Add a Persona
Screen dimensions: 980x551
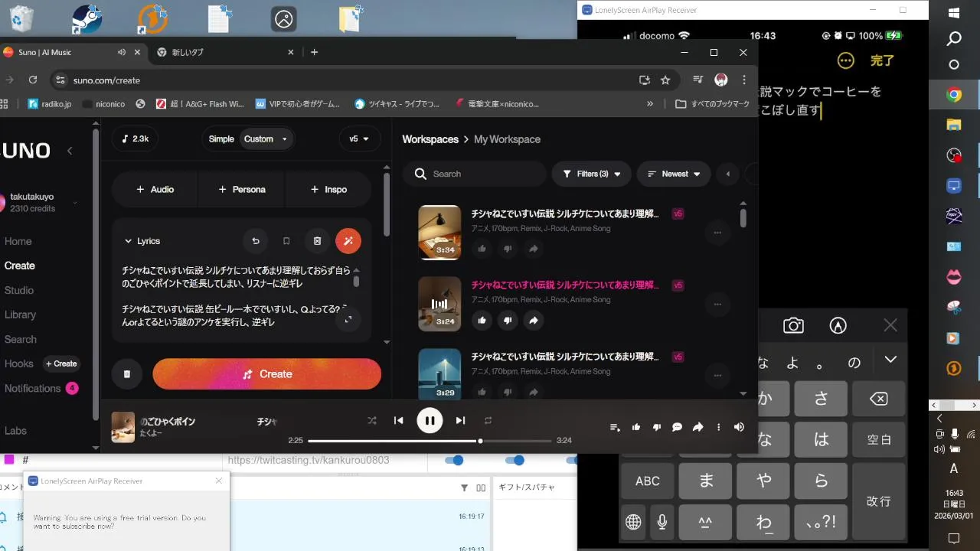point(242,189)
